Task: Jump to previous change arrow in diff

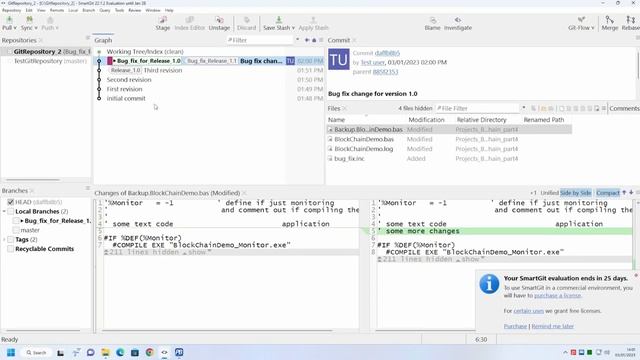Action: pyautogui.click(x=624, y=193)
